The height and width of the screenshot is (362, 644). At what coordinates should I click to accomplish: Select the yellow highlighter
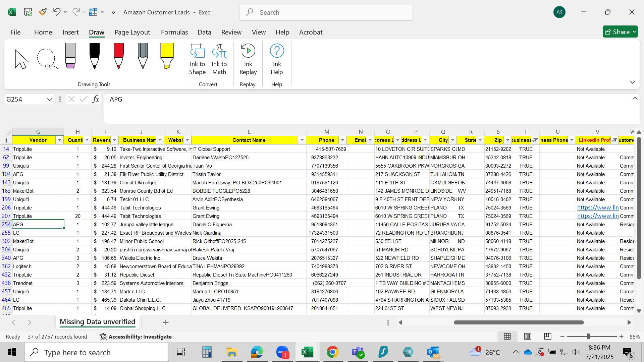point(167,56)
